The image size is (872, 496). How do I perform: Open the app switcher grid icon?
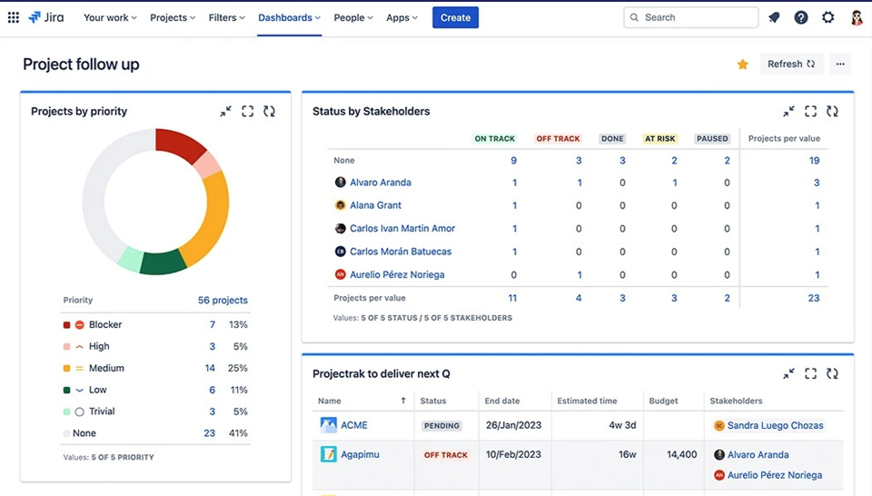coord(13,18)
